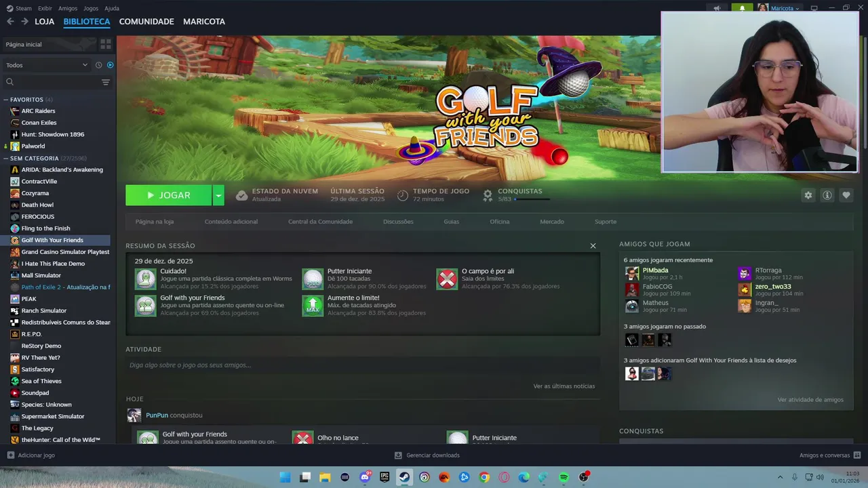Click the O campo é por ali achievement icon
This screenshot has width=868, height=488.
pos(447,279)
